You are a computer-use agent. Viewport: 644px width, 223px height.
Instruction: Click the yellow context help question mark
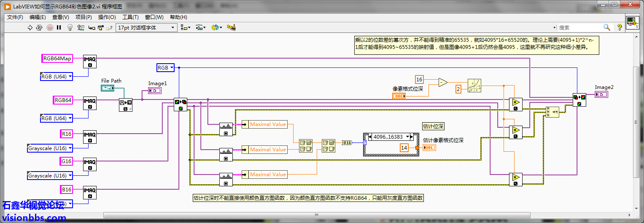coord(619,27)
